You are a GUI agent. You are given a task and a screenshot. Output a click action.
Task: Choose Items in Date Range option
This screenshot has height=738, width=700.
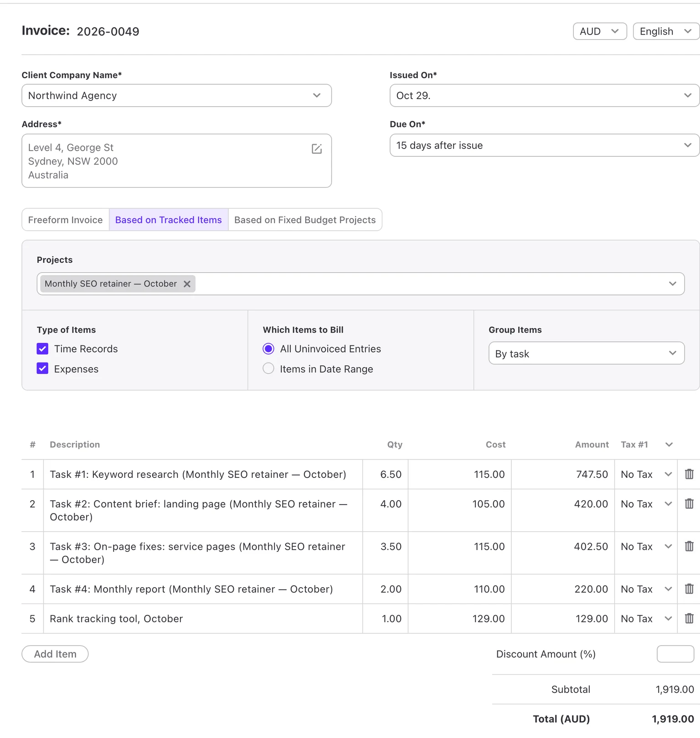tap(268, 369)
